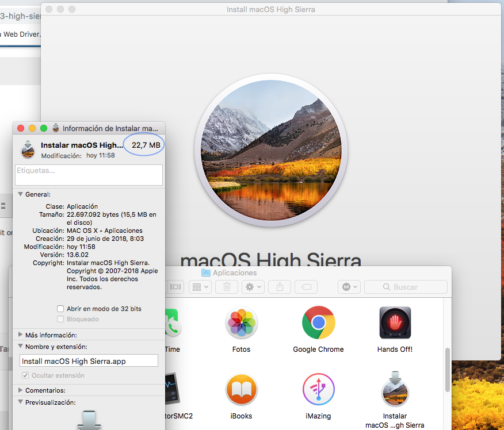Click the preview installer arrow icon

point(89,420)
